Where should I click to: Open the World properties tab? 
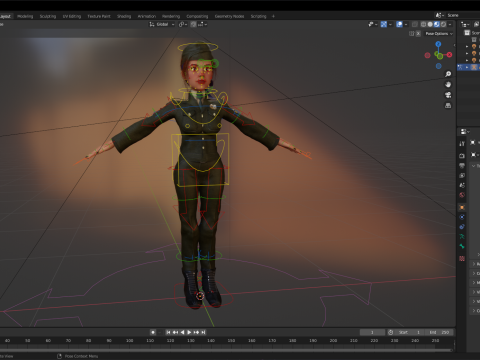[462, 195]
